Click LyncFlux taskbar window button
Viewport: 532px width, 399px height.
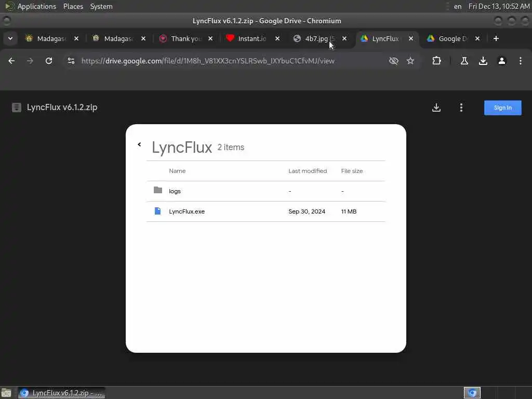[62, 393]
